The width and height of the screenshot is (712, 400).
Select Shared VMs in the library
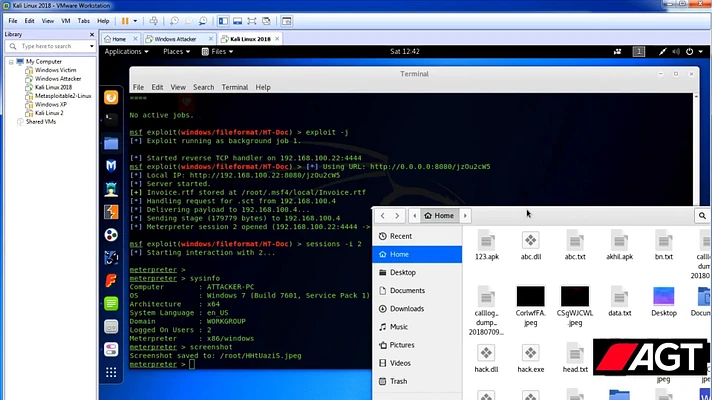click(40, 122)
